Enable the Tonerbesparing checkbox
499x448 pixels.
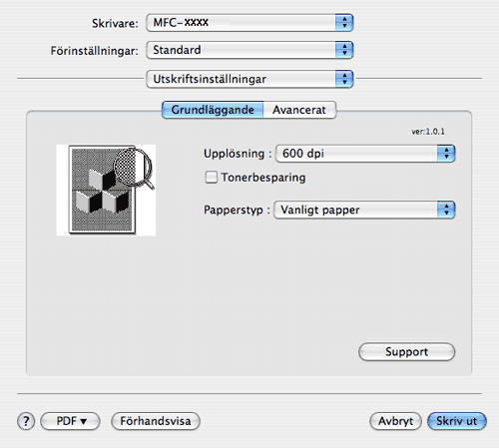(212, 178)
